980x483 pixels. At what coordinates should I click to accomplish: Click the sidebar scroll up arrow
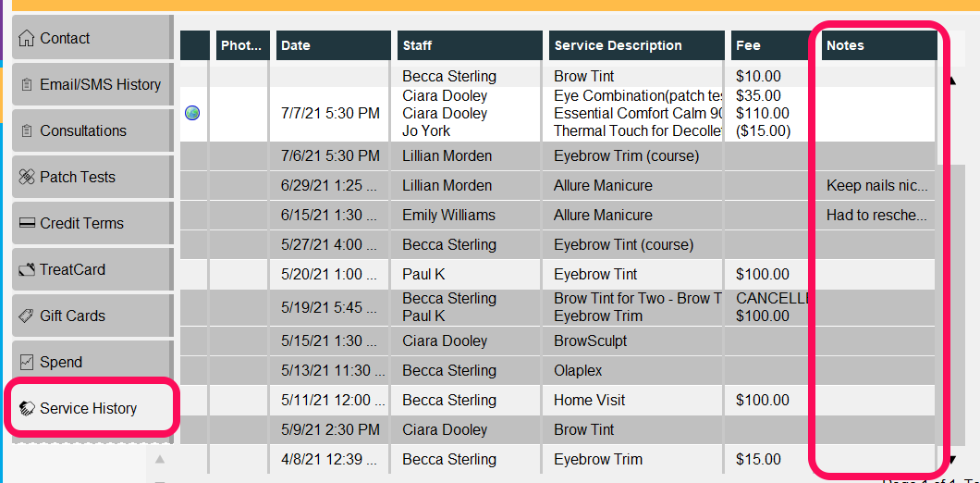tap(160, 460)
